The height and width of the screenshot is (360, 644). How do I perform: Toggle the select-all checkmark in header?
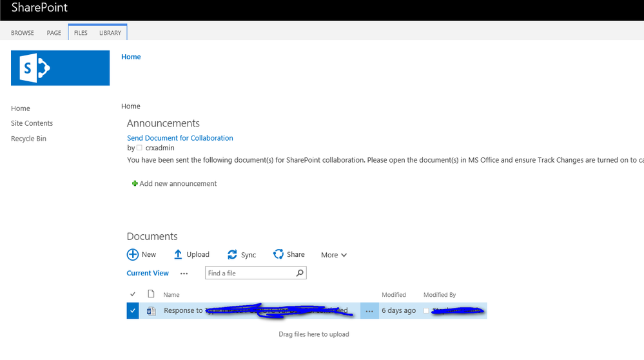(133, 294)
